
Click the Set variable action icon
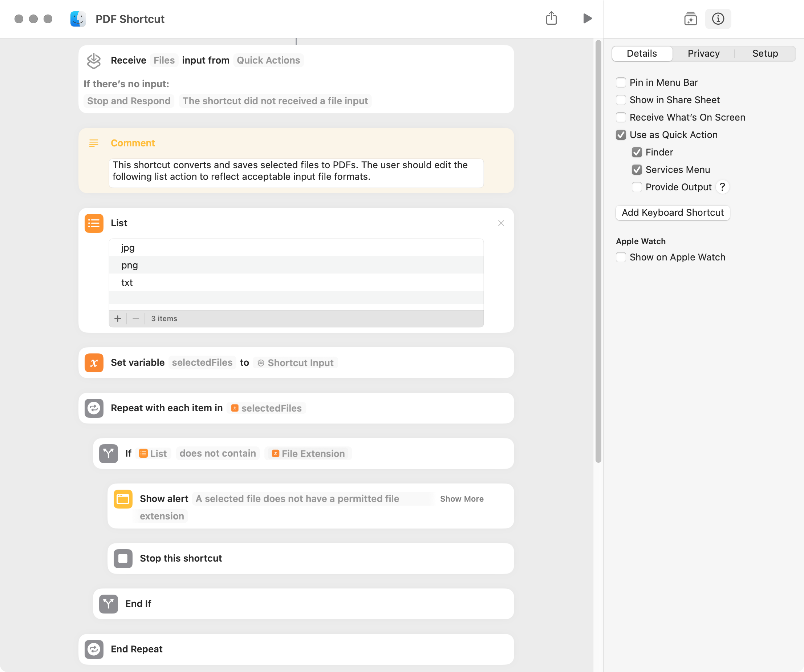point(94,363)
